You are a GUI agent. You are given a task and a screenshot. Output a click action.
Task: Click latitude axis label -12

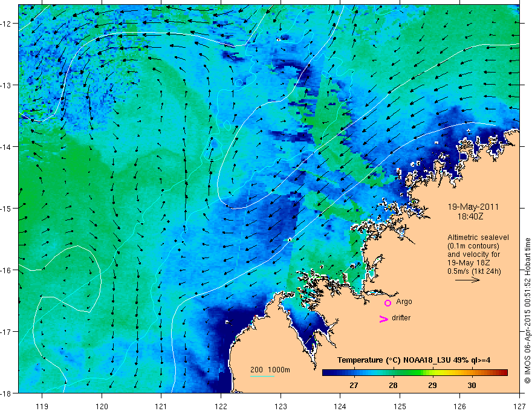coord(6,24)
